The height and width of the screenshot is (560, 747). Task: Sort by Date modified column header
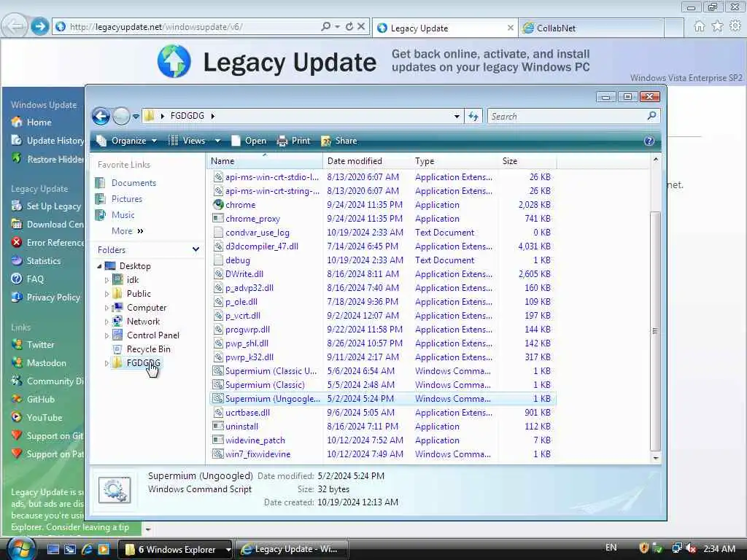point(366,161)
